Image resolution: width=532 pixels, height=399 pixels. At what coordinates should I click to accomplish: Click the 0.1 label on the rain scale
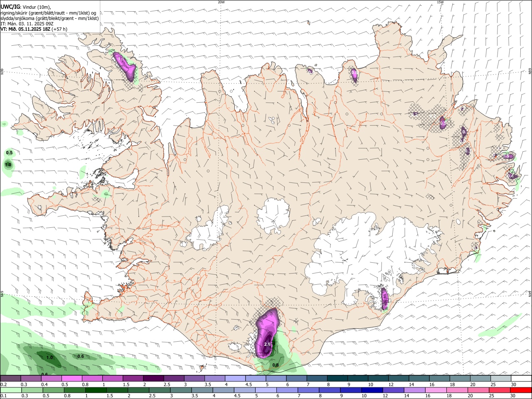point(3,396)
